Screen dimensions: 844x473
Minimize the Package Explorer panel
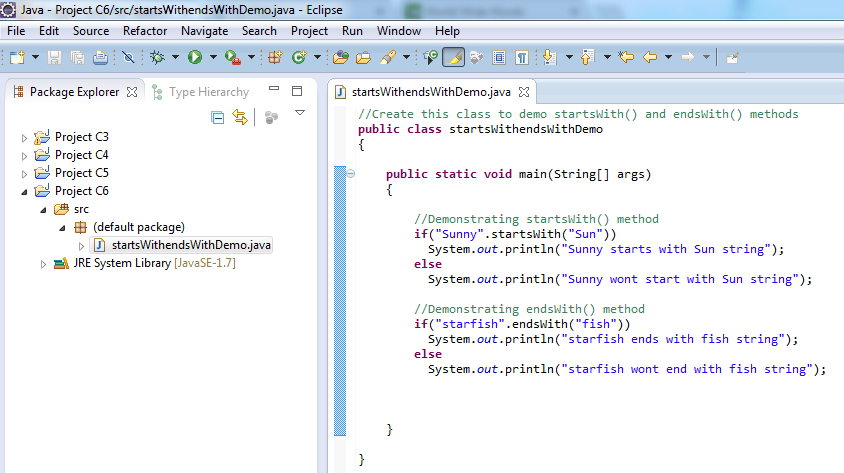274,89
